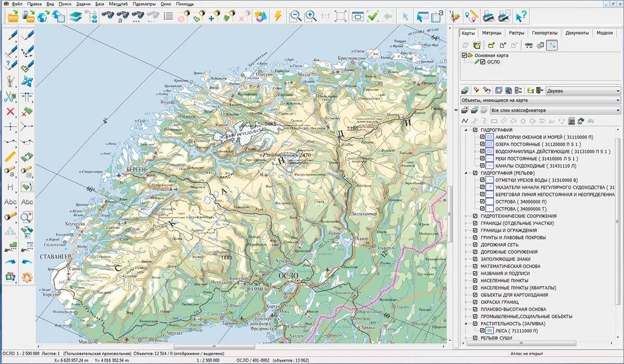Click the 1:1 scale toolbar button
Image resolution: width=624 pixels, height=364 pixels.
pos(326,16)
